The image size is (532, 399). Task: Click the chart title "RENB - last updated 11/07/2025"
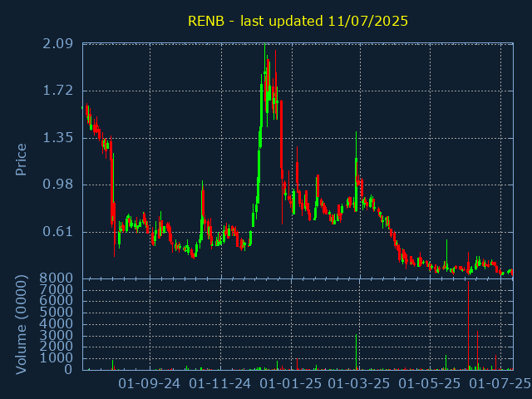point(298,21)
